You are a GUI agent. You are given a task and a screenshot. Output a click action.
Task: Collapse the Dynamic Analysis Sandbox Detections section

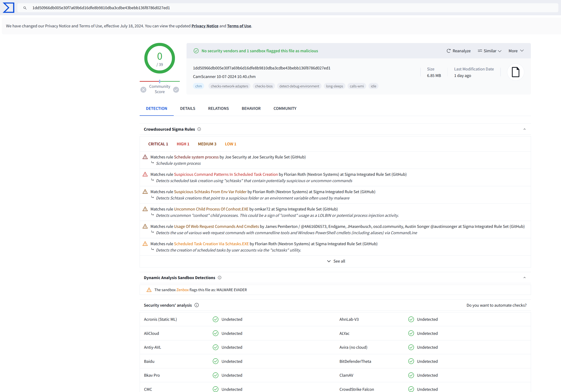click(525, 277)
